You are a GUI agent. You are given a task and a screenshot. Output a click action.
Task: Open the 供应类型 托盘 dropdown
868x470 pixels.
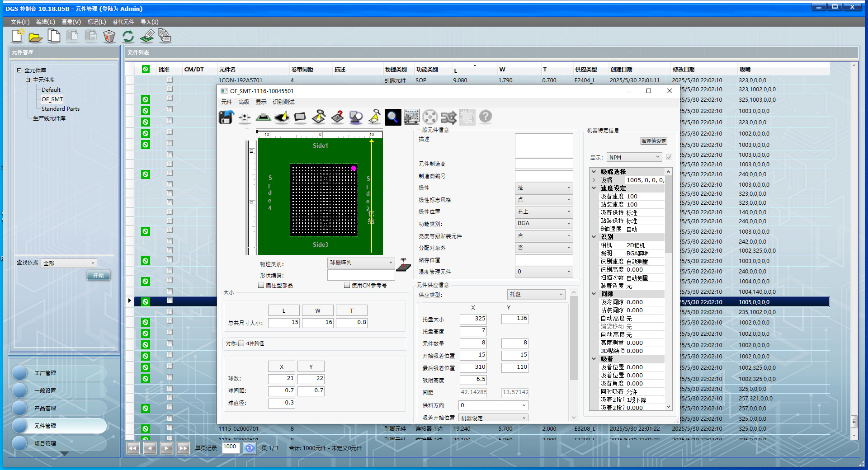pos(536,294)
